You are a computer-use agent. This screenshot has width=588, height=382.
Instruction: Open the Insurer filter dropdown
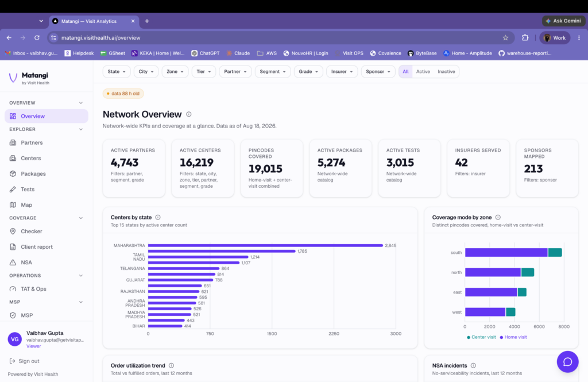coord(342,71)
